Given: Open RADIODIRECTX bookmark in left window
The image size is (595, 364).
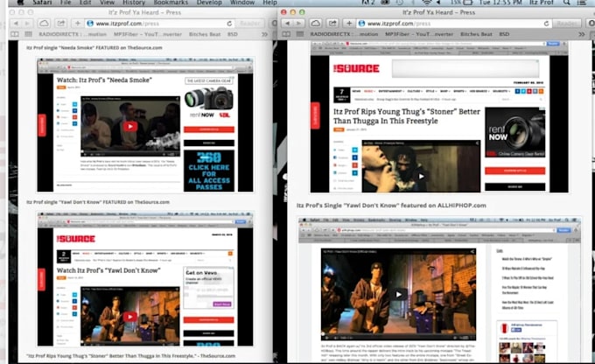Looking at the screenshot, I should 73,34.
